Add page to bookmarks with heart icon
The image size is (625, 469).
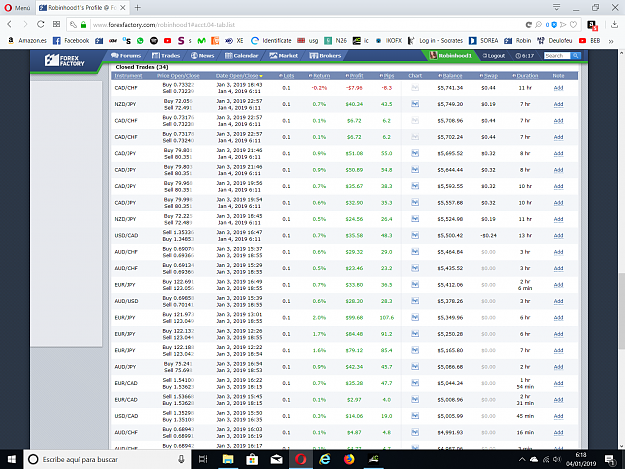573,25
